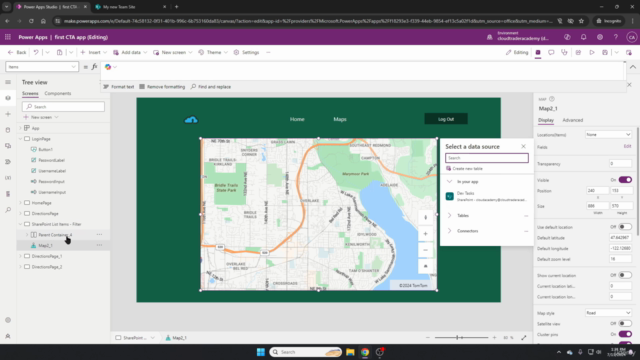Screen dimensions: 640x360
Task: Click Format text button
Action: (119, 87)
